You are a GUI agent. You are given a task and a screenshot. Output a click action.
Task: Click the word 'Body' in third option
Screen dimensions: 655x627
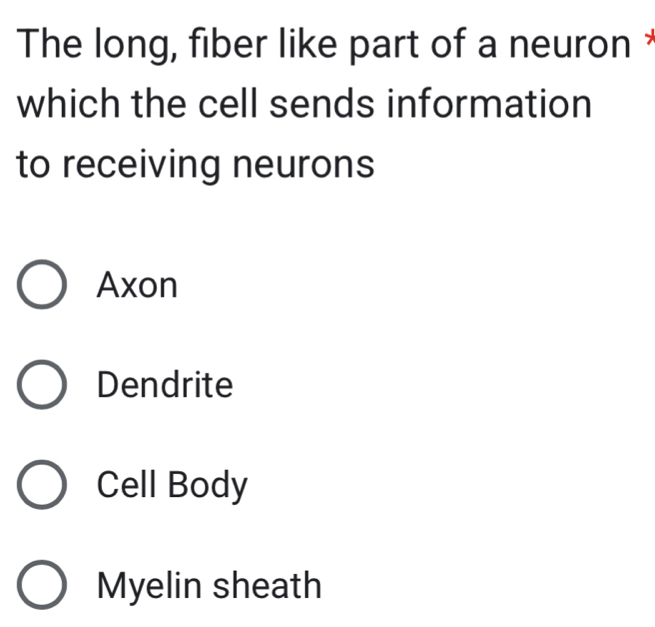[x=208, y=486]
